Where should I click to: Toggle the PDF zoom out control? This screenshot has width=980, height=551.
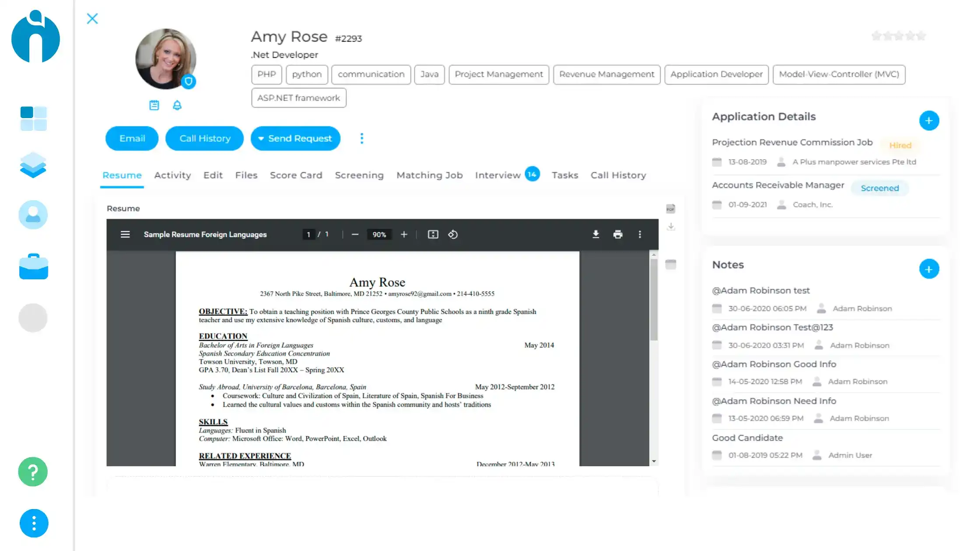[355, 234]
